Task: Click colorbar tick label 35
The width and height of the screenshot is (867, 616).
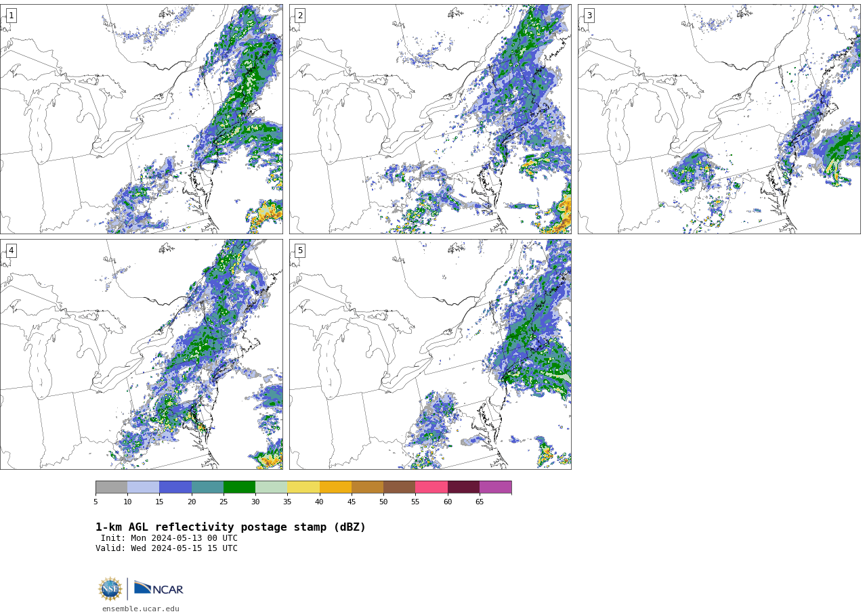Action: click(287, 502)
